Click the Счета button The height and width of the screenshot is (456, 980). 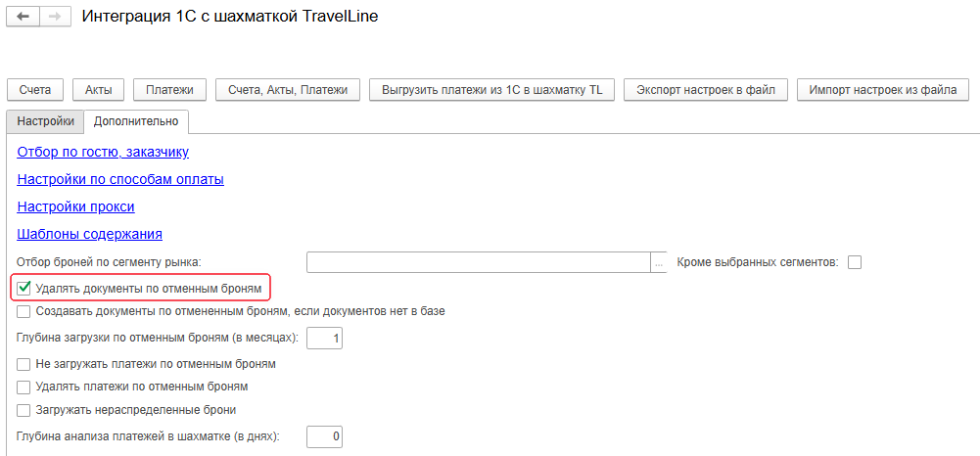tap(35, 90)
